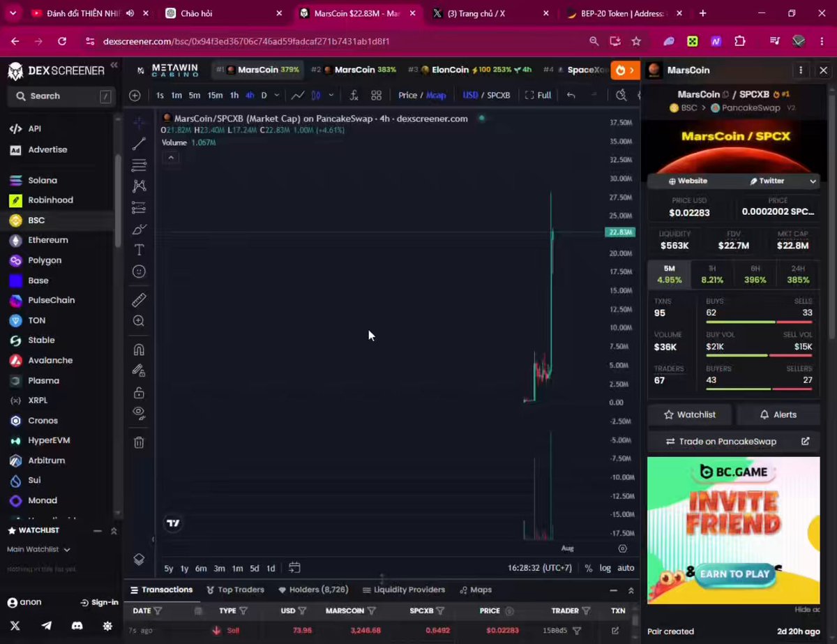Click the magnet mode icon
Screen dimensions: 837x644
139,350
